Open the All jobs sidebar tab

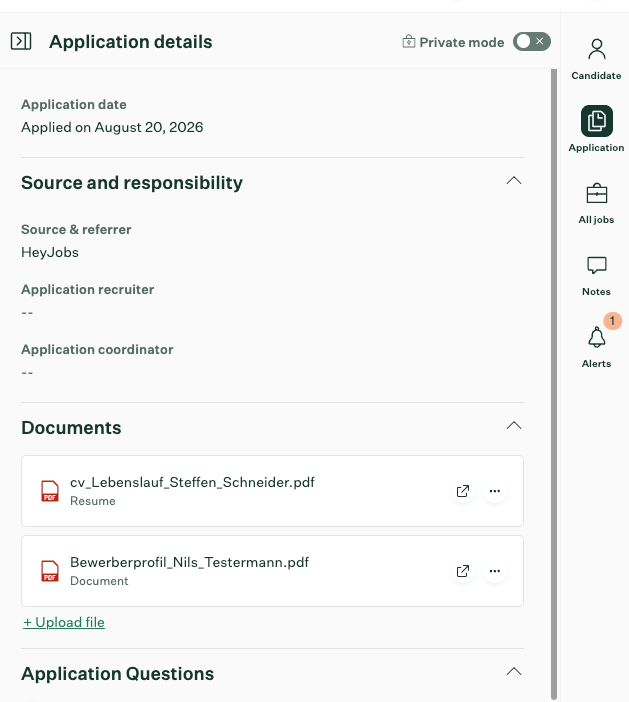596,203
